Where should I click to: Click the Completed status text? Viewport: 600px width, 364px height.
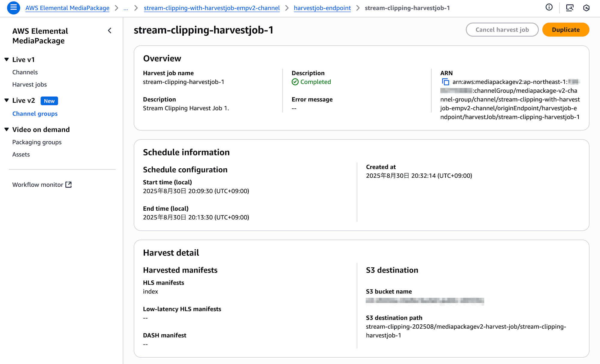(x=316, y=82)
